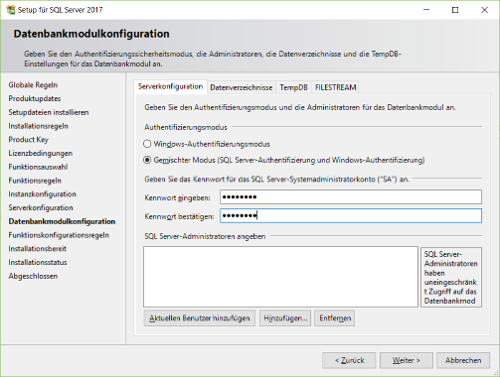Click Funktionsauswahl step
The height and width of the screenshot is (377, 500).
[38, 167]
